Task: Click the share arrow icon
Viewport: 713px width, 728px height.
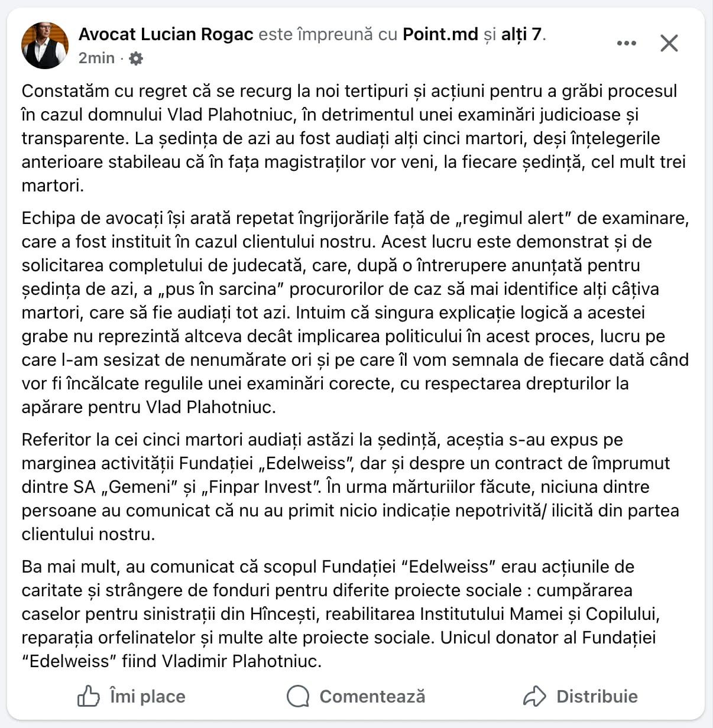Action: click(x=534, y=696)
